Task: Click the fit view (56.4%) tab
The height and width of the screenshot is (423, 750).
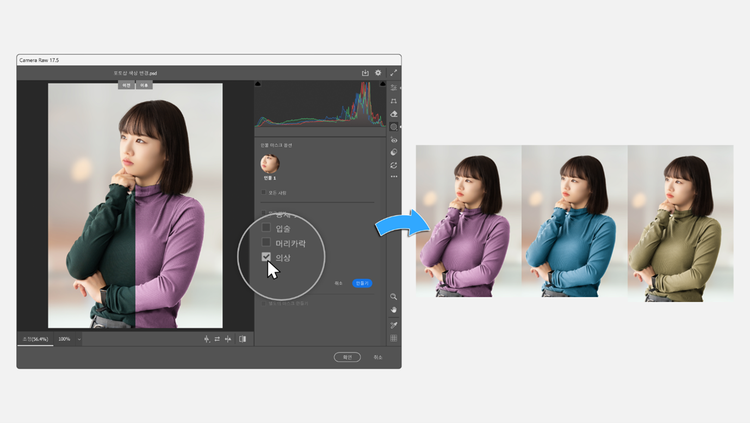Action: tap(35, 339)
